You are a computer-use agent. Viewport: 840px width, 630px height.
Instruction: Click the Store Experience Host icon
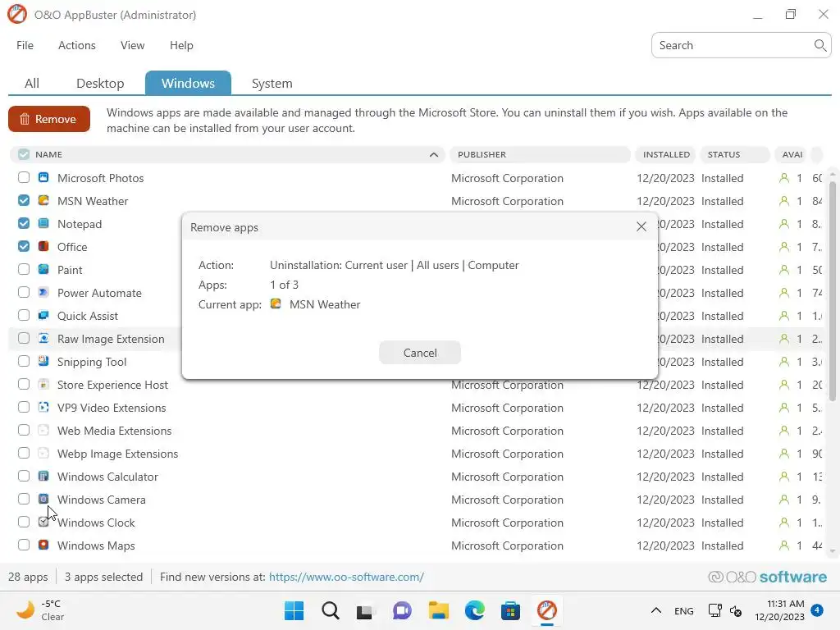tap(43, 384)
